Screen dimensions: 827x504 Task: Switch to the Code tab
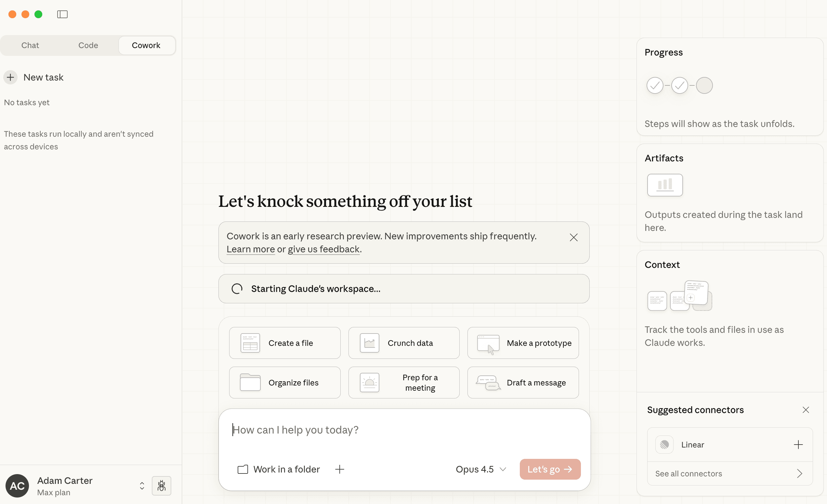point(88,45)
